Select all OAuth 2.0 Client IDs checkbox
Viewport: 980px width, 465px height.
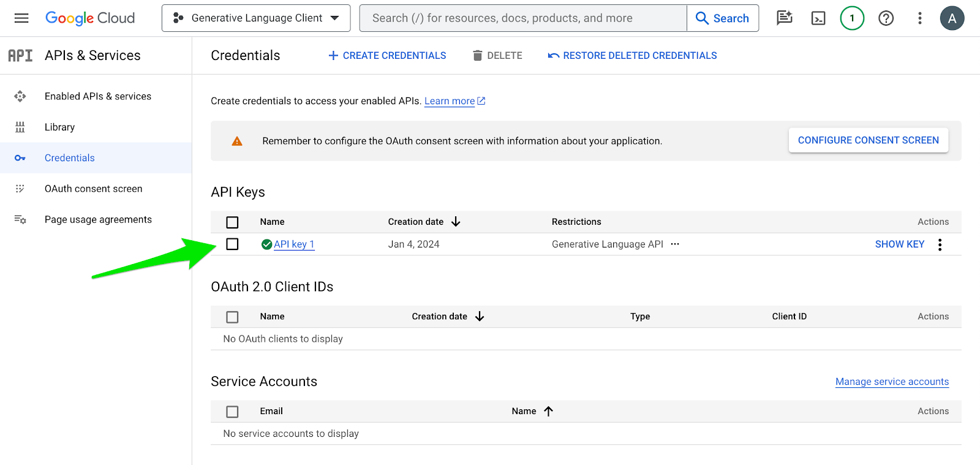click(x=232, y=317)
